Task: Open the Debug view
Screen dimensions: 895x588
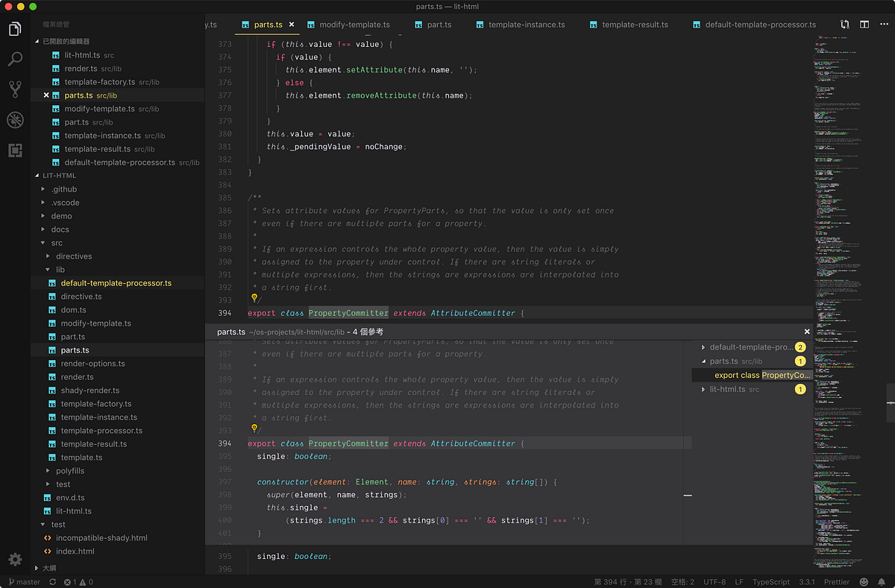Action: [15, 119]
